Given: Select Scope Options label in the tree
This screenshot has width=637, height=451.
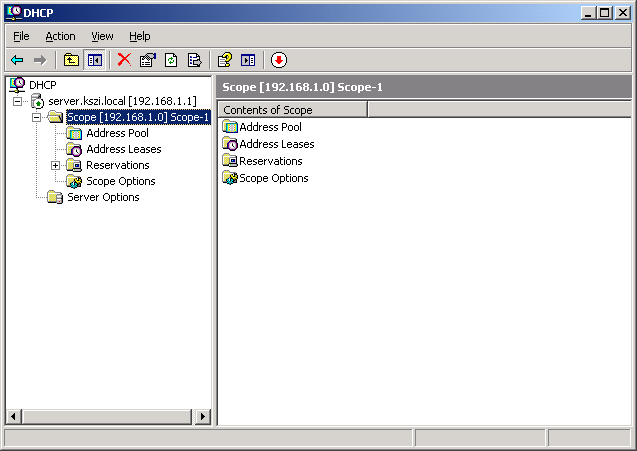Looking at the screenshot, I should click(x=121, y=181).
